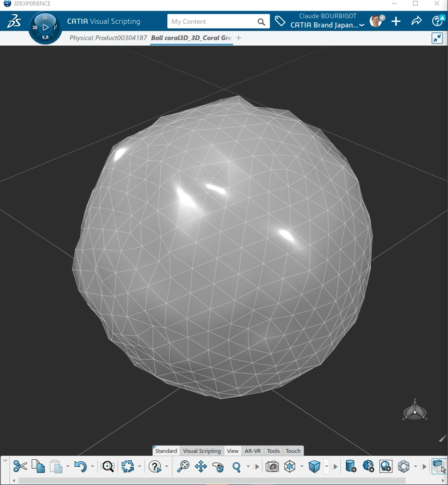Click the plus Add content icon
448x485 pixels.
click(x=396, y=21)
